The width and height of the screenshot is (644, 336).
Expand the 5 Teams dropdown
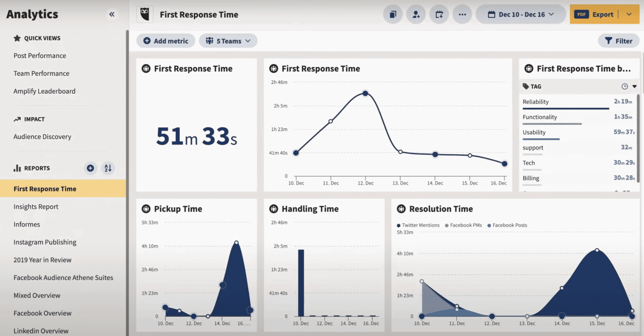coord(228,40)
